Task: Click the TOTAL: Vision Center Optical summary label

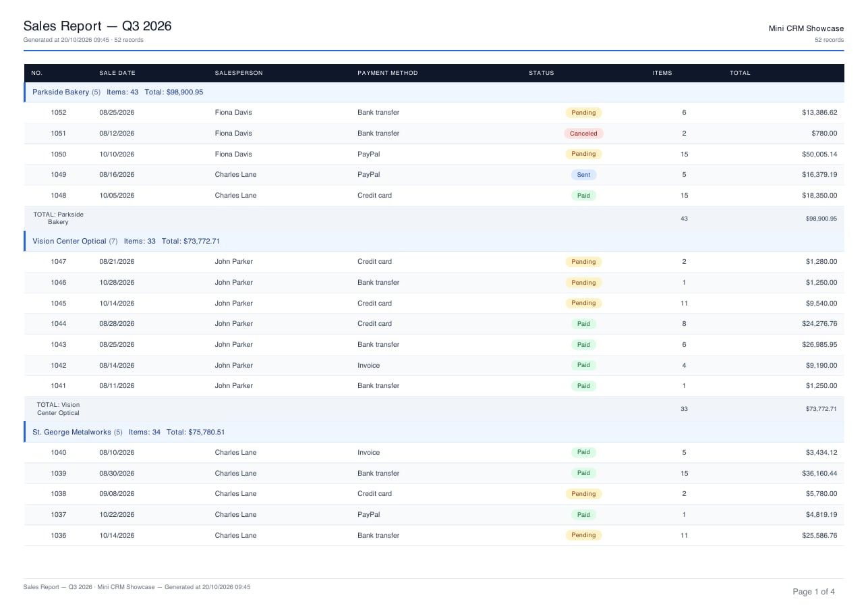Action: (58, 409)
